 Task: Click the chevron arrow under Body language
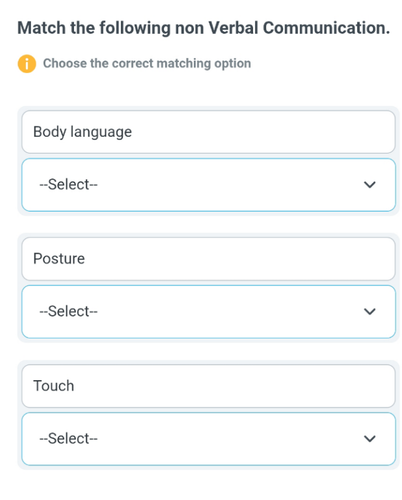370,185
